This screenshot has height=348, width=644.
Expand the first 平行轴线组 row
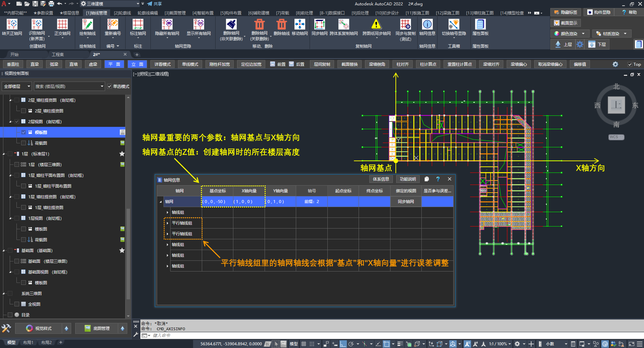(167, 223)
